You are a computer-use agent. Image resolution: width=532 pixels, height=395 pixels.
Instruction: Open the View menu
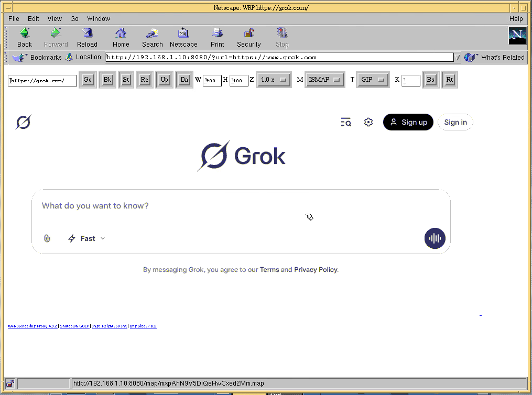coord(55,18)
